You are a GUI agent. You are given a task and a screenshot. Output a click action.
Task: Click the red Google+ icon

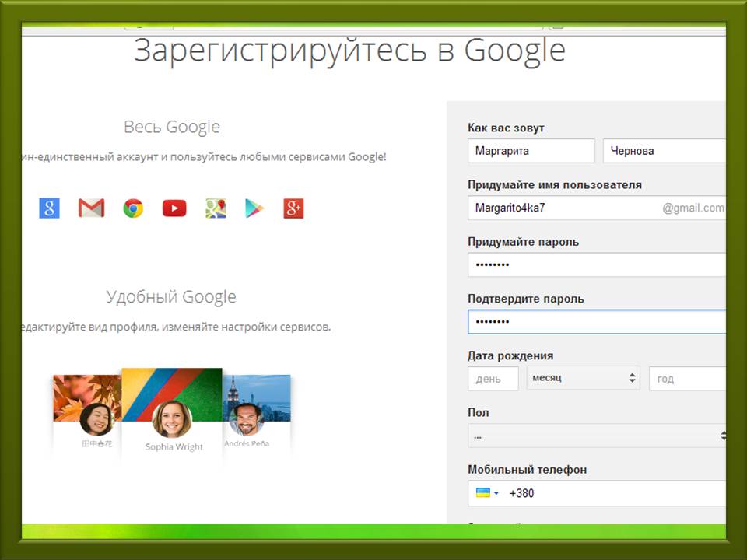tap(293, 208)
